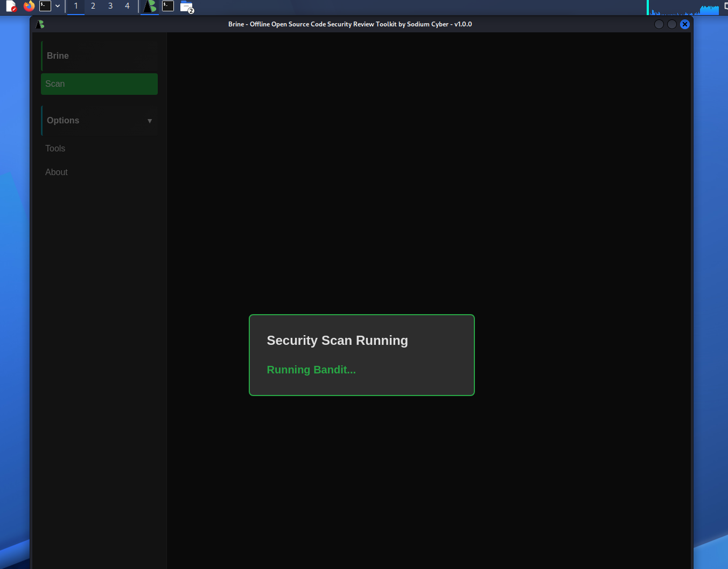The width and height of the screenshot is (728, 569).
Task: Click the Brine app taskbar icon
Action: [x=150, y=6]
